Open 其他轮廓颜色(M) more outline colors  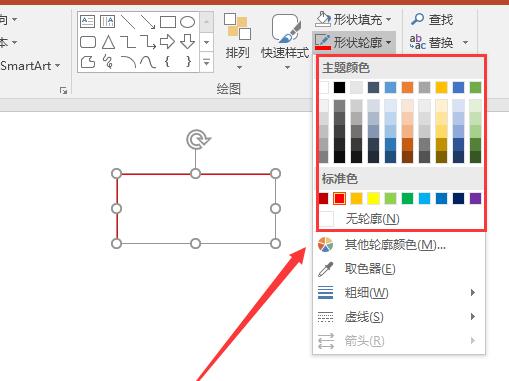399,245
